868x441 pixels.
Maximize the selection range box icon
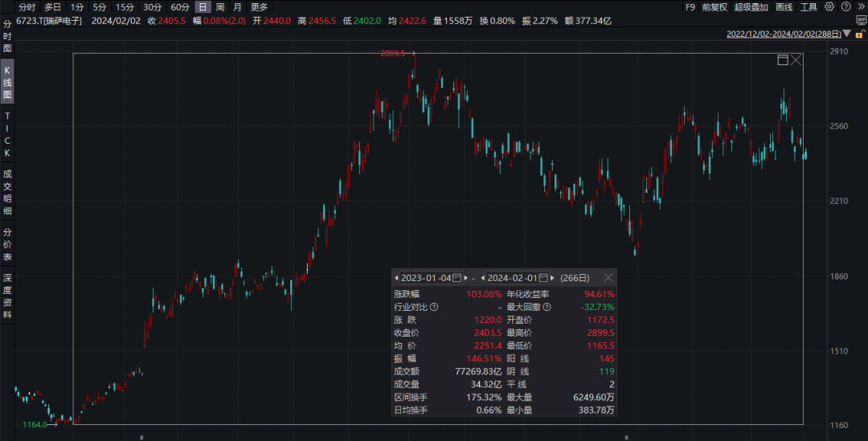coord(783,60)
